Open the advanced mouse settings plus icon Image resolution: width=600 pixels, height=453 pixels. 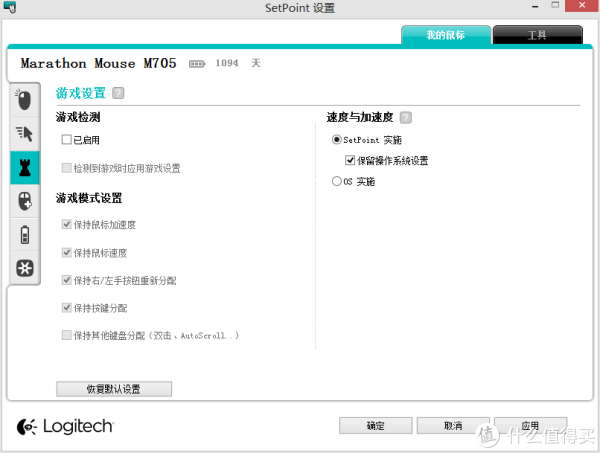(x=24, y=201)
